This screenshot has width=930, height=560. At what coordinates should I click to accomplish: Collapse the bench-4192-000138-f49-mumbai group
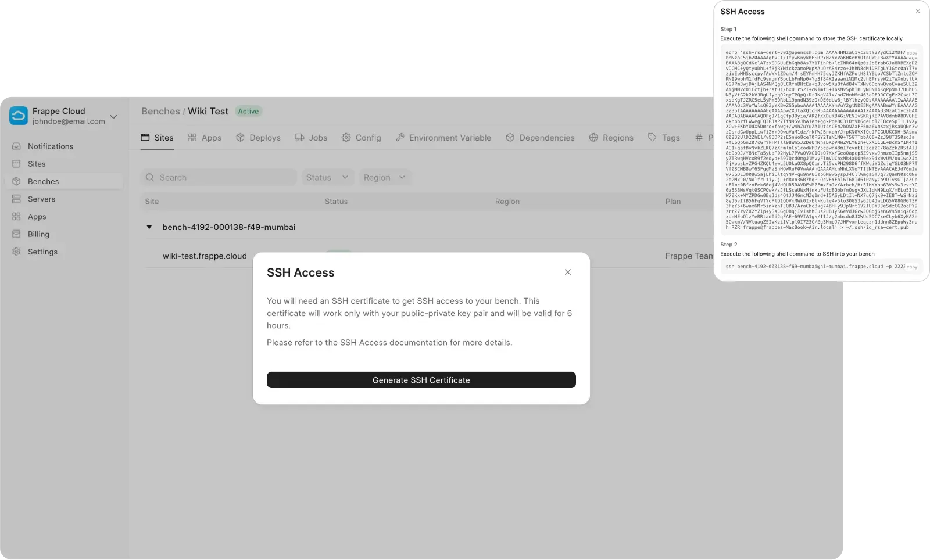(149, 227)
